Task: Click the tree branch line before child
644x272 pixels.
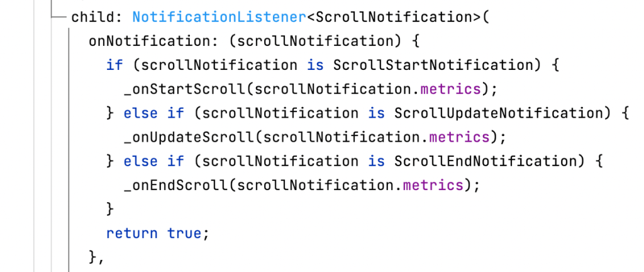Action: click(x=59, y=17)
